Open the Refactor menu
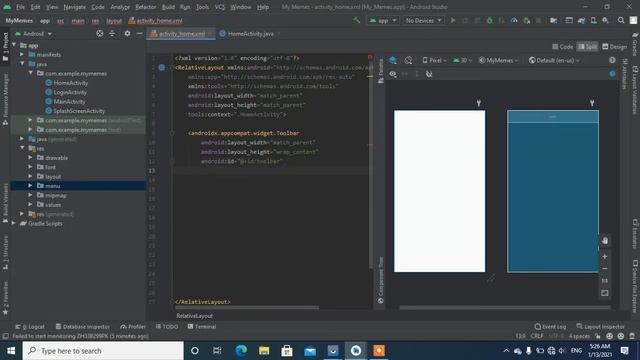The height and width of the screenshot is (360, 640). point(145,7)
